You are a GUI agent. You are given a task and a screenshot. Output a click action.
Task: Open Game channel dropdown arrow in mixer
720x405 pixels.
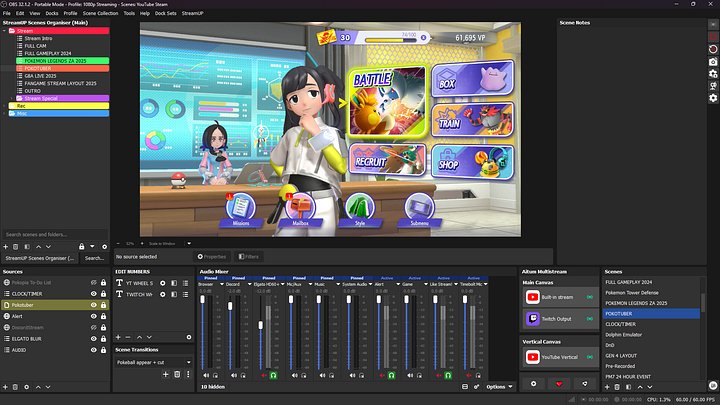426,284
